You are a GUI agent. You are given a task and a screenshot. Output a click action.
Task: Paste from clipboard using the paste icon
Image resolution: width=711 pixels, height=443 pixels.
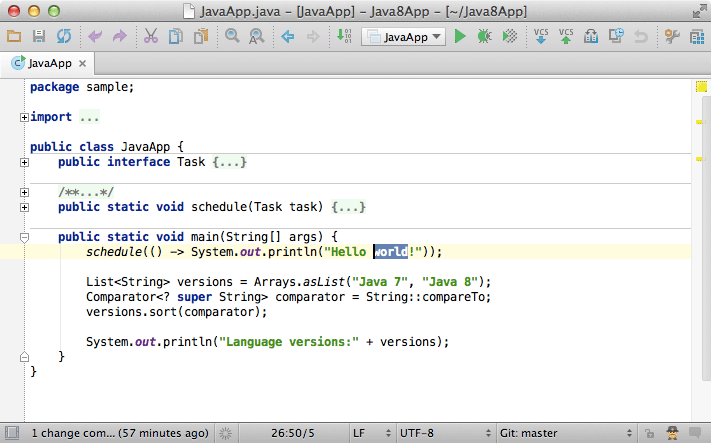(x=201, y=36)
